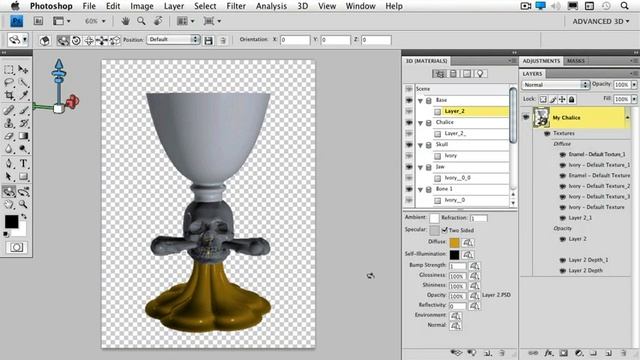Show materials filter in 3D panel
Image resolution: width=640 pixels, height=360 pixels.
(x=467, y=73)
